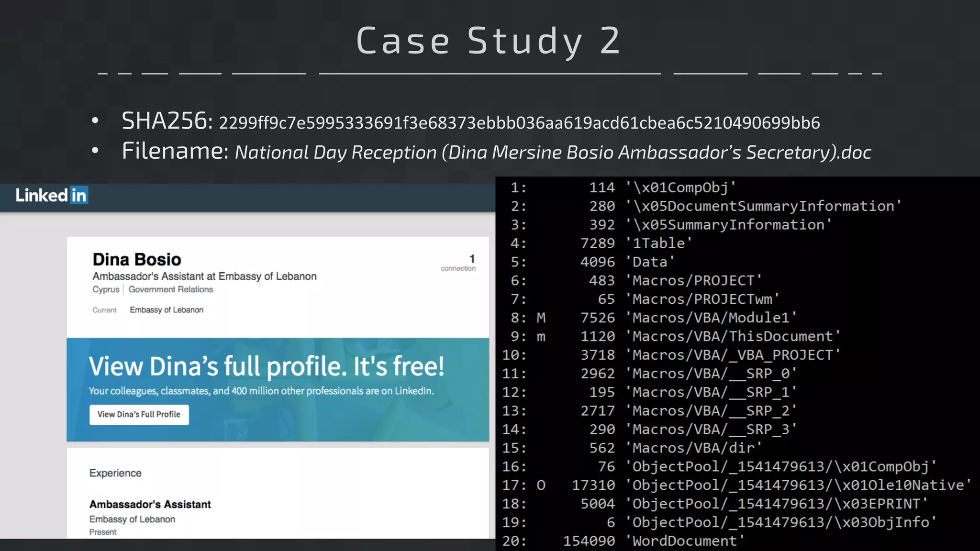Click the Ambassador's Assistant job title
Image resolution: width=980 pixels, height=551 pixels.
pos(150,504)
